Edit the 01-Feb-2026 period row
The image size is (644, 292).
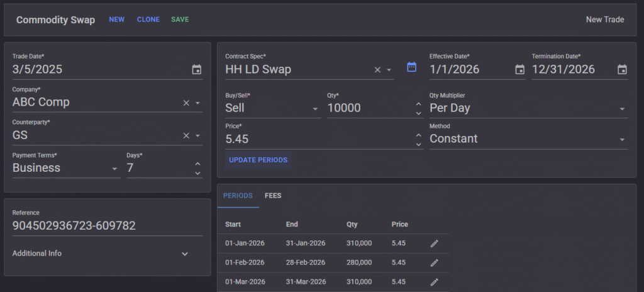coord(434,262)
